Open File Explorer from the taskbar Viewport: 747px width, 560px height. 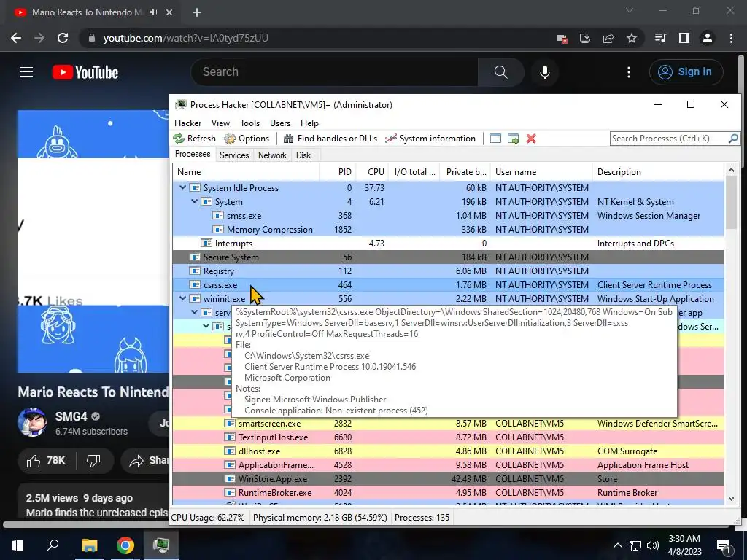89,545
